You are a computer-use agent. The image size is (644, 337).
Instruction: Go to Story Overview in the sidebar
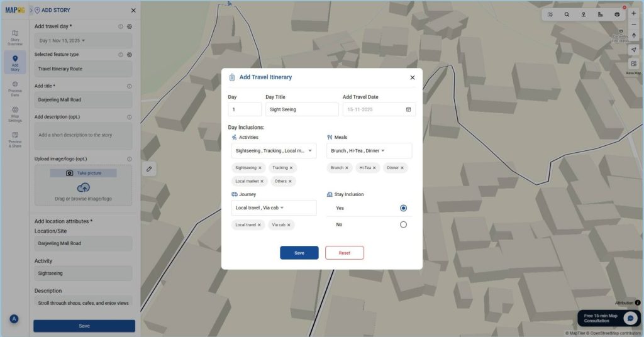[15, 37]
